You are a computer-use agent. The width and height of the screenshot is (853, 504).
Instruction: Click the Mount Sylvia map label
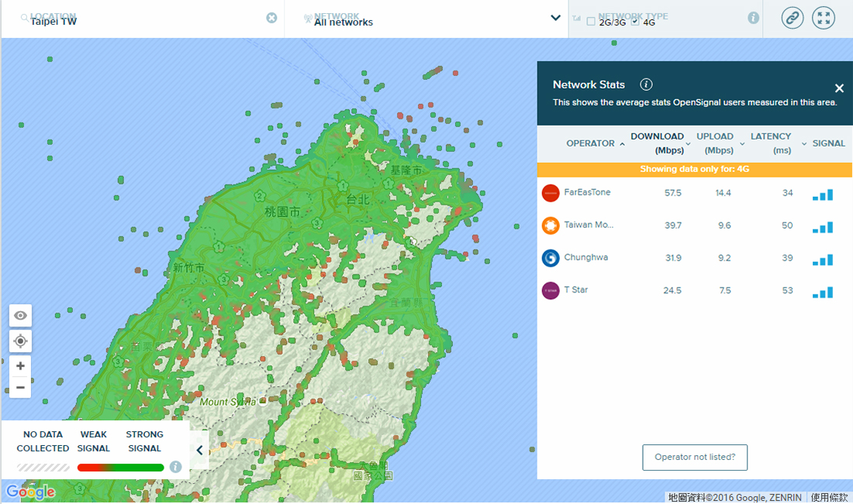click(227, 402)
